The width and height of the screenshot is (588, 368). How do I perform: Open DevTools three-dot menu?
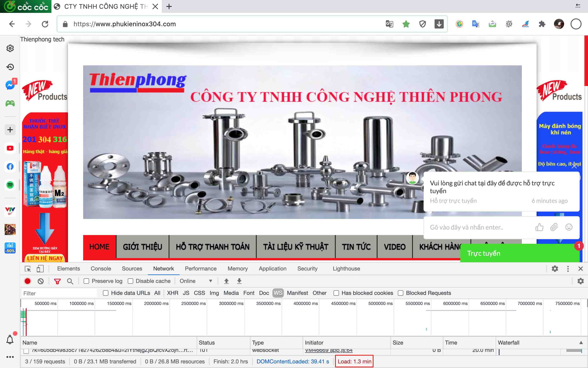(568, 269)
